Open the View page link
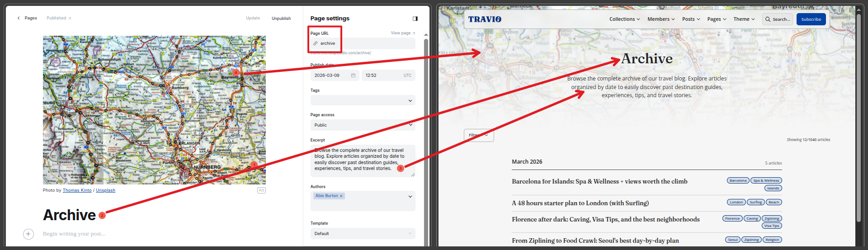 pos(403,33)
